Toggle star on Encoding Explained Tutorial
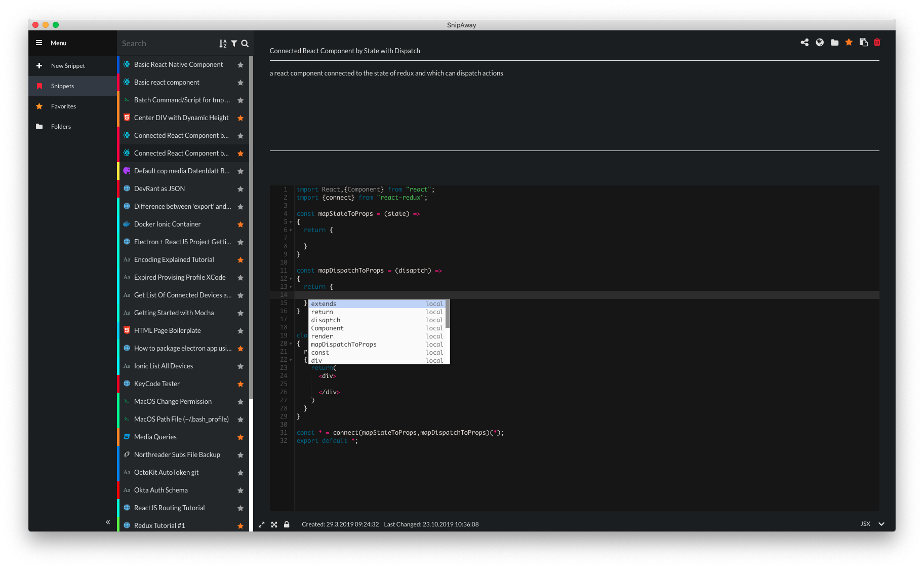Screen dimensions: 924x569 pyautogui.click(x=240, y=260)
